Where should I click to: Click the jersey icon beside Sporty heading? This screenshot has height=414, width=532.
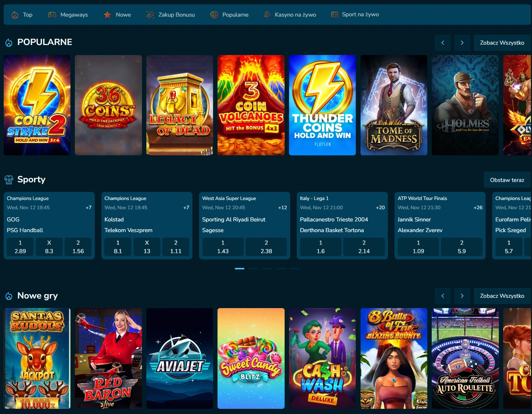[9, 180]
